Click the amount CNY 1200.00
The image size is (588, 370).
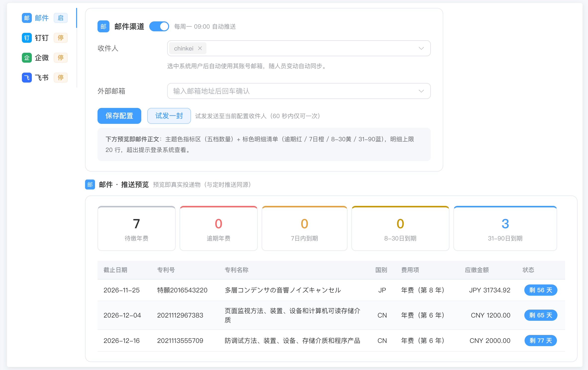(490, 315)
